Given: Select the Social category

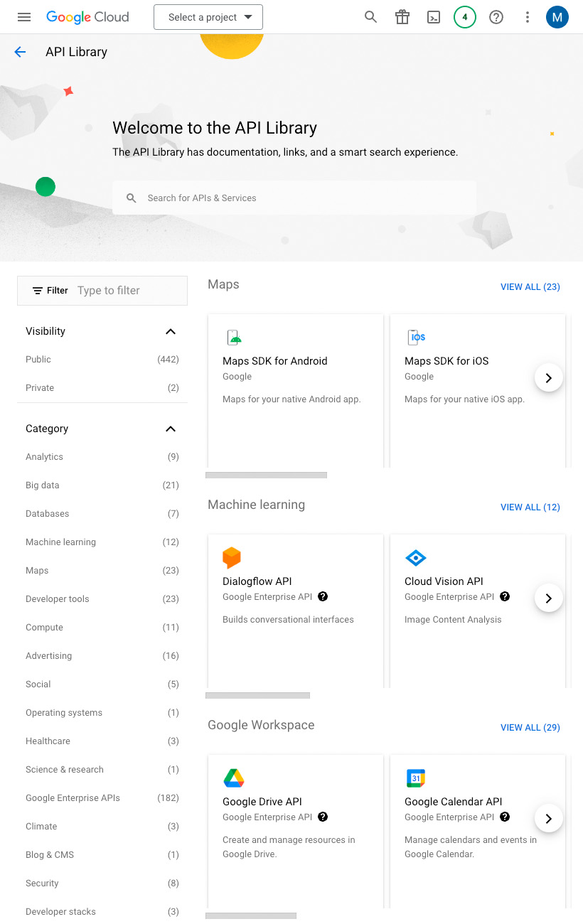Looking at the screenshot, I should (x=102, y=684).
